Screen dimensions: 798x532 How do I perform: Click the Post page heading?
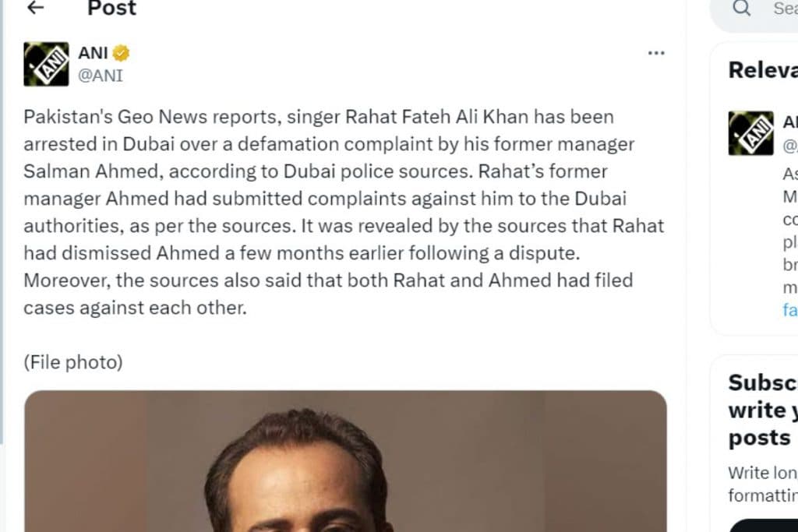point(112,9)
